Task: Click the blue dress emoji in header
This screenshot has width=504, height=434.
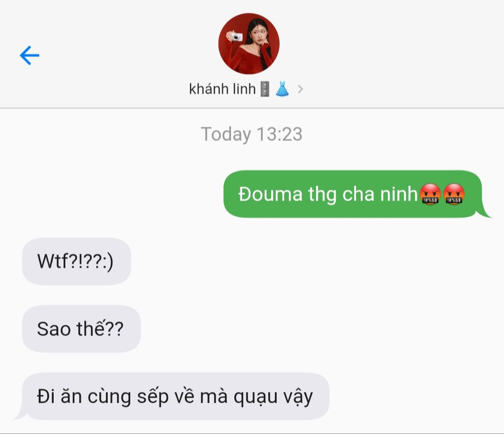Action: [x=282, y=89]
